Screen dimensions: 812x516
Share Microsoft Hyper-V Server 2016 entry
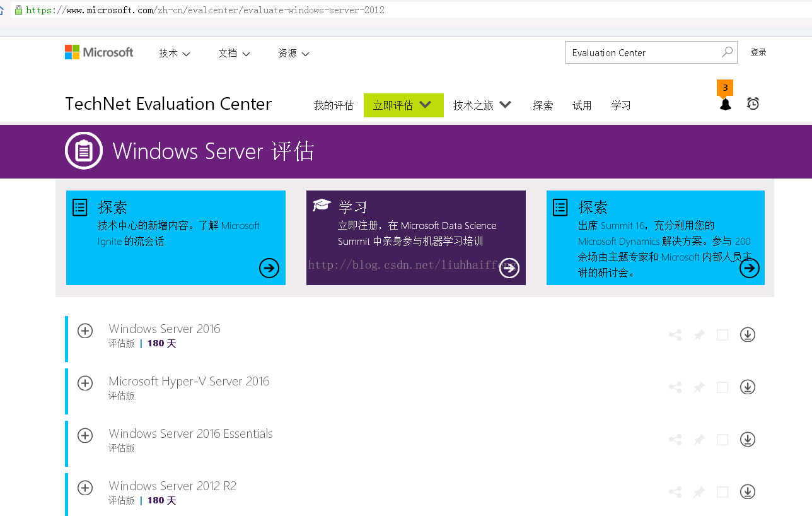point(675,387)
